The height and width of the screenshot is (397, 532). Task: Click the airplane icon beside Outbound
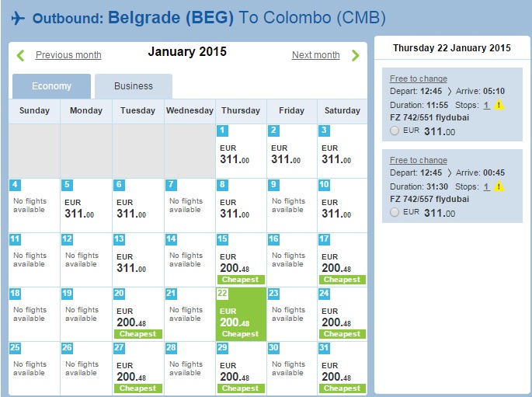19,18
